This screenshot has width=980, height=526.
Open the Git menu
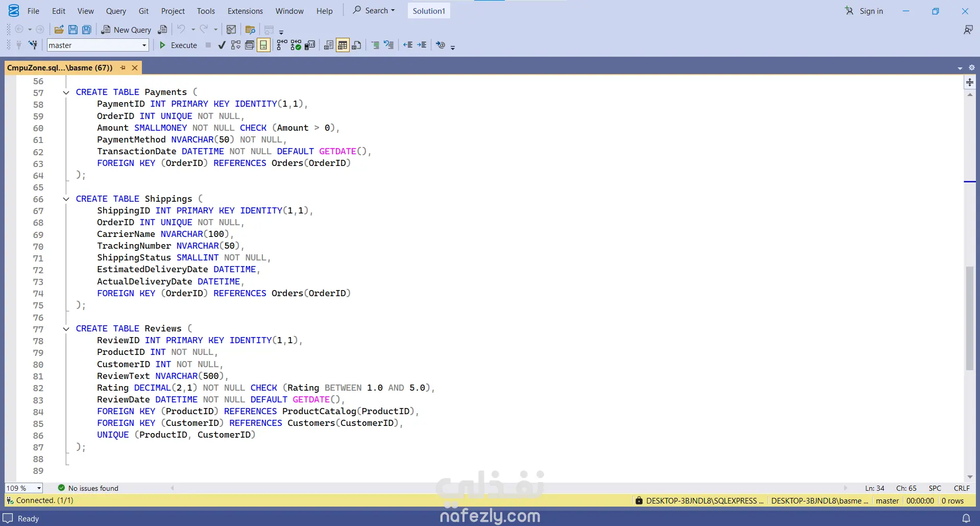(x=143, y=11)
